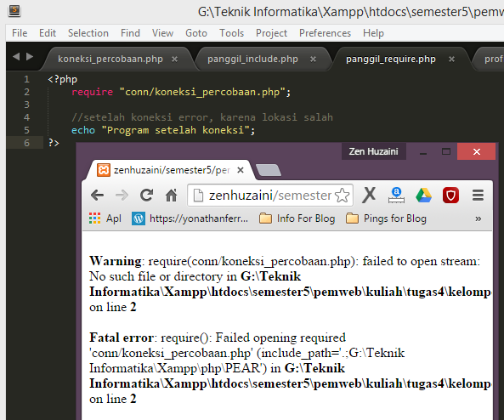Image resolution: width=504 pixels, height=420 pixels.
Task: Click line number 2 in the gutter
Action: 26,92
